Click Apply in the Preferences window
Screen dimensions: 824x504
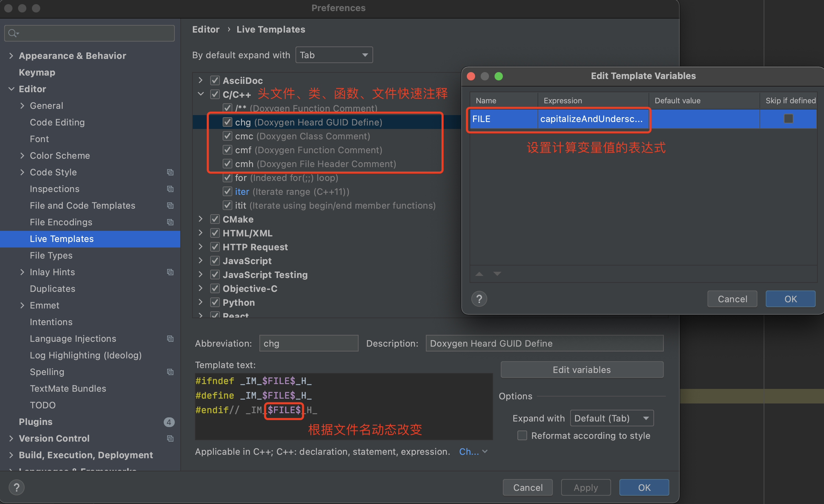click(586, 487)
